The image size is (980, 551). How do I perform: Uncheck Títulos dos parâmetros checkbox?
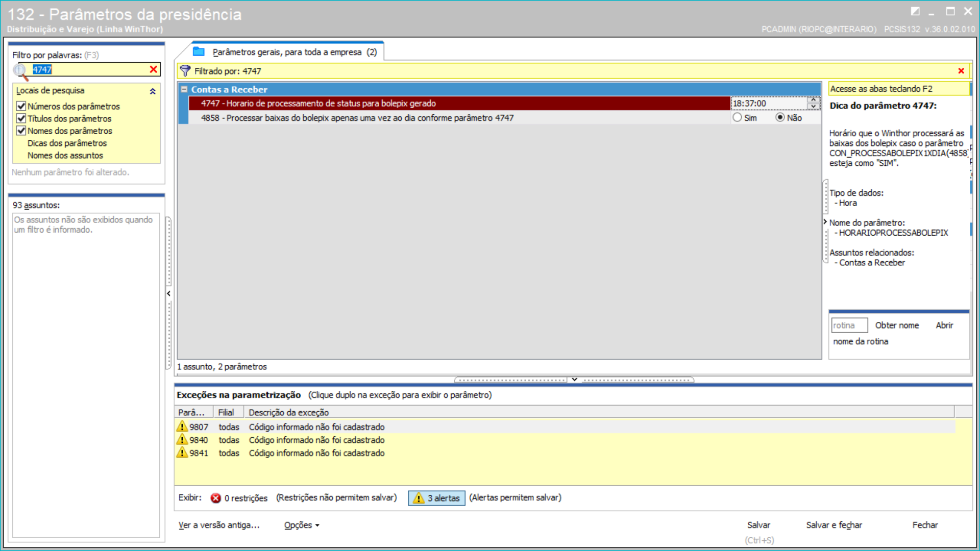point(21,118)
